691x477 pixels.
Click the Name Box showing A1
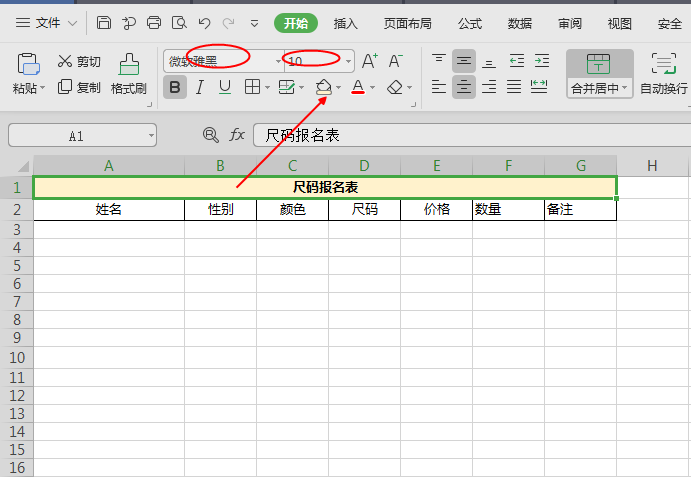tap(82, 135)
